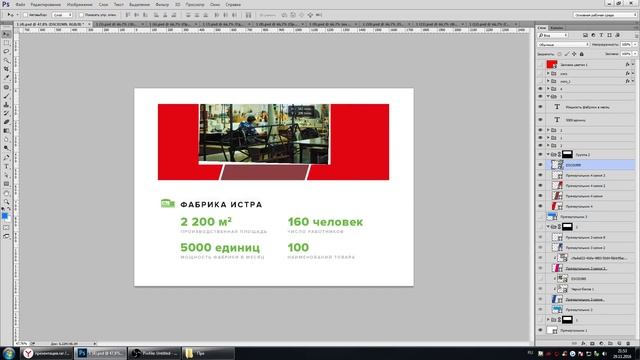Select the Eraser tool
Viewport: 640px width, 360px height.
click(x=6, y=122)
